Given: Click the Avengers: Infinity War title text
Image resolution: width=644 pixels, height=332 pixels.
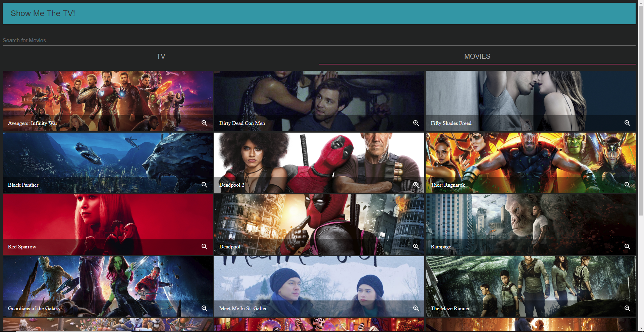Looking at the screenshot, I should pos(33,123).
